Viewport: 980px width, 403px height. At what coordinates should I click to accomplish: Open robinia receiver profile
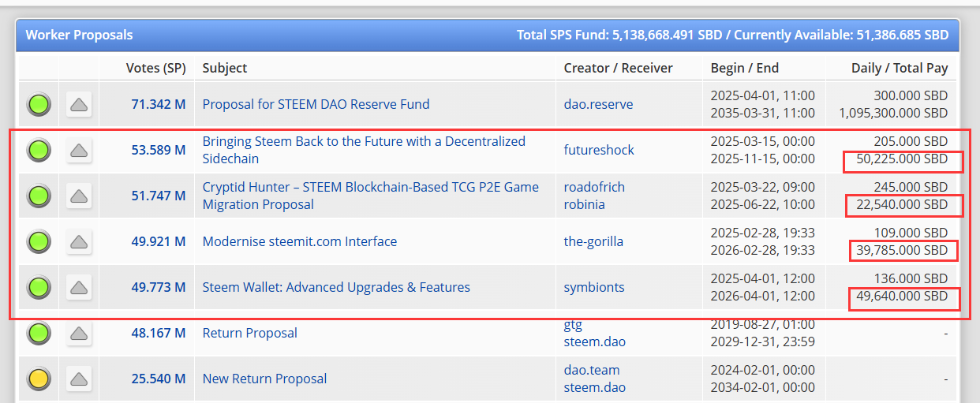tap(584, 204)
